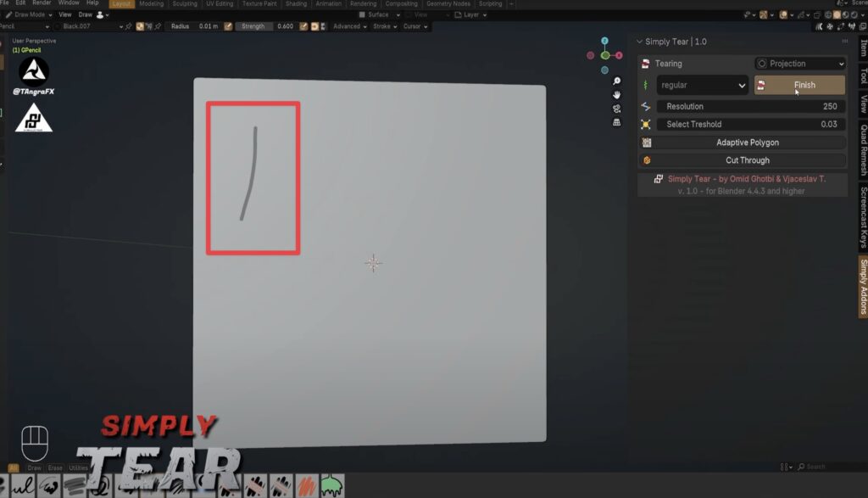868x498 pixels.
Task: Open the Black.007 material dropdown
Action: (88, 26)
